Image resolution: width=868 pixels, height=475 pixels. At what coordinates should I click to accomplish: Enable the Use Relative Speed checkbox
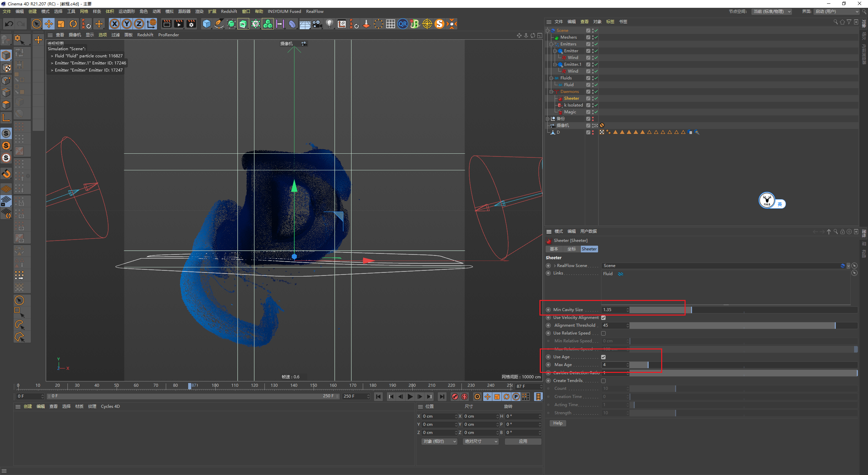pos(603,334)
